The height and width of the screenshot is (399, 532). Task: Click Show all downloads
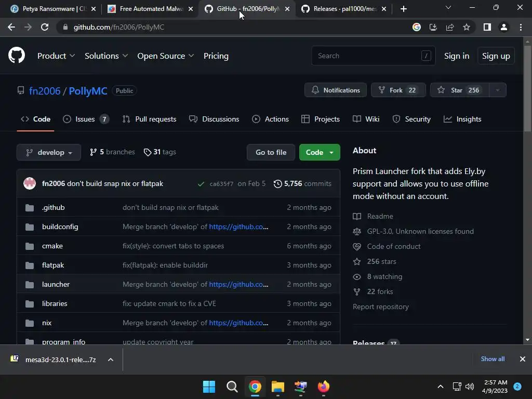[x=493, y=359]
